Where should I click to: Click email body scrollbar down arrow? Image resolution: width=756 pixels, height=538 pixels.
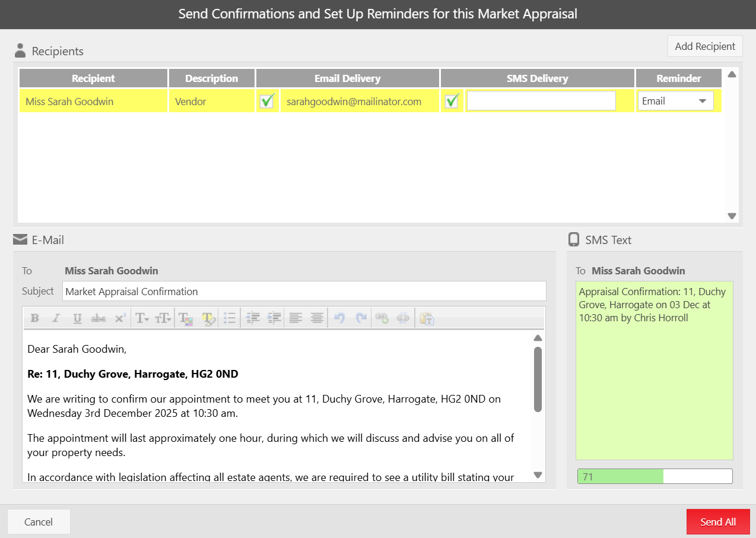pos(538,474)
